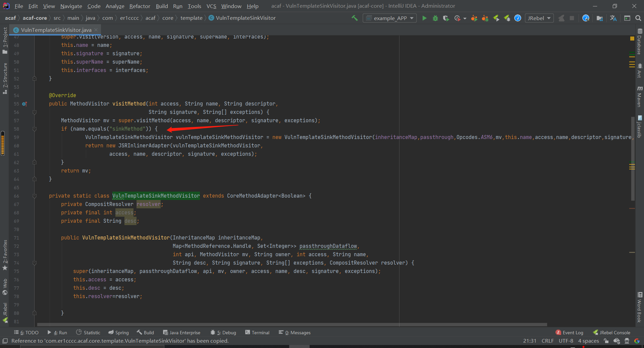Collapse the if block fold marker at line 58
Screen dimensions: 644x348
pyautogui.click(x=34, y=129)
